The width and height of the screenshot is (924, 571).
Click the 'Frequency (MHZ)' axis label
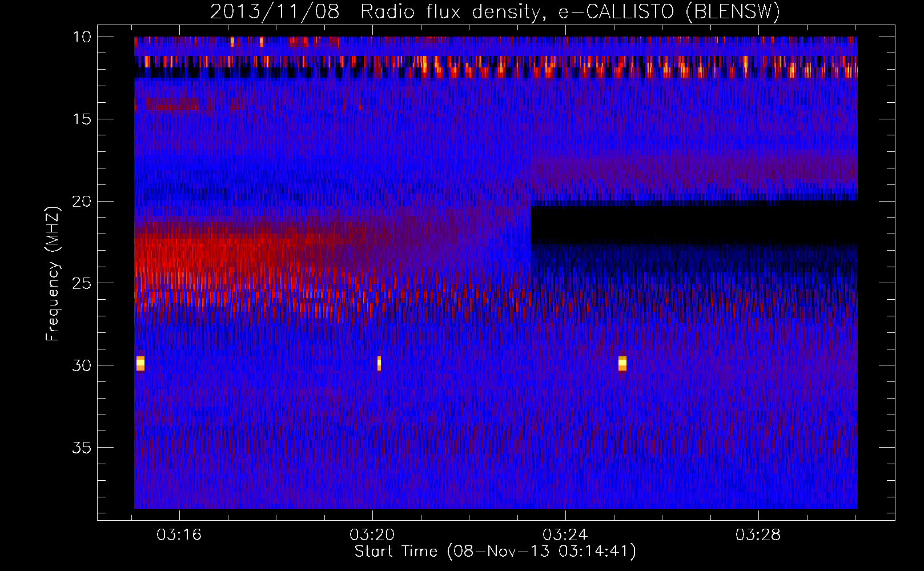[53, 274]
